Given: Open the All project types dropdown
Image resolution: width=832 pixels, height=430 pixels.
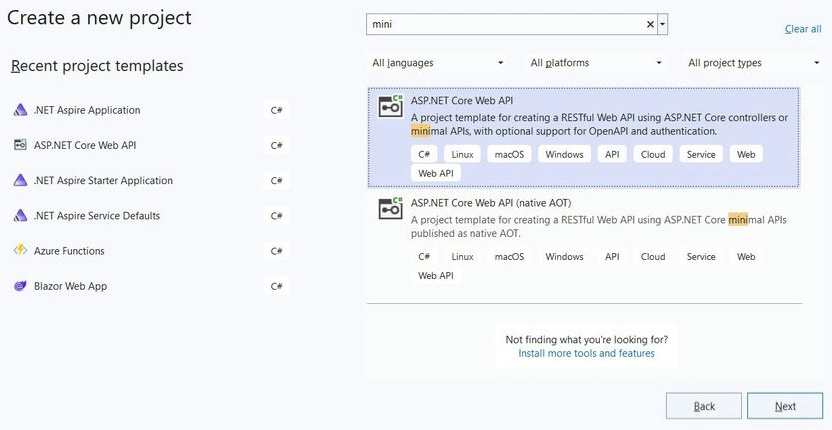Looking at the screenshot, I should 753,63.
